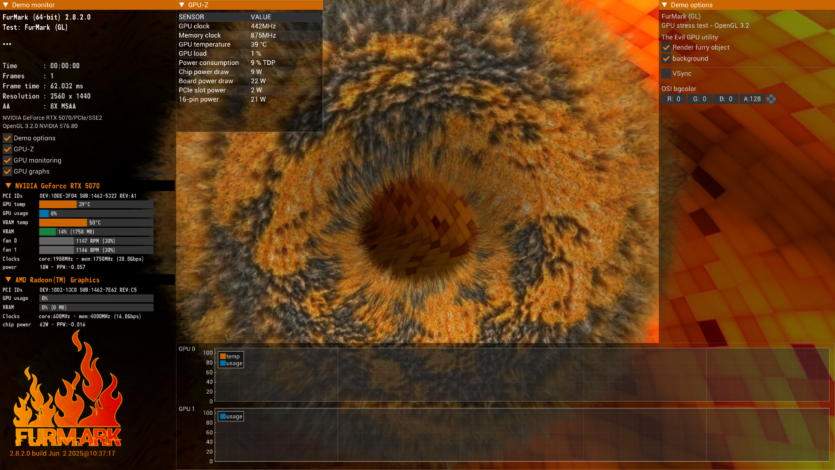Click the AMD chip power 62W line
Viewport: 835px width, 470px height.
[x=44, y=324]
